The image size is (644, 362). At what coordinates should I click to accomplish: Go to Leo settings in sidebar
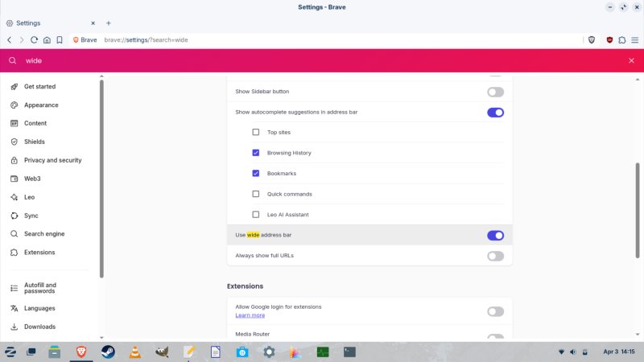point(29,197)
